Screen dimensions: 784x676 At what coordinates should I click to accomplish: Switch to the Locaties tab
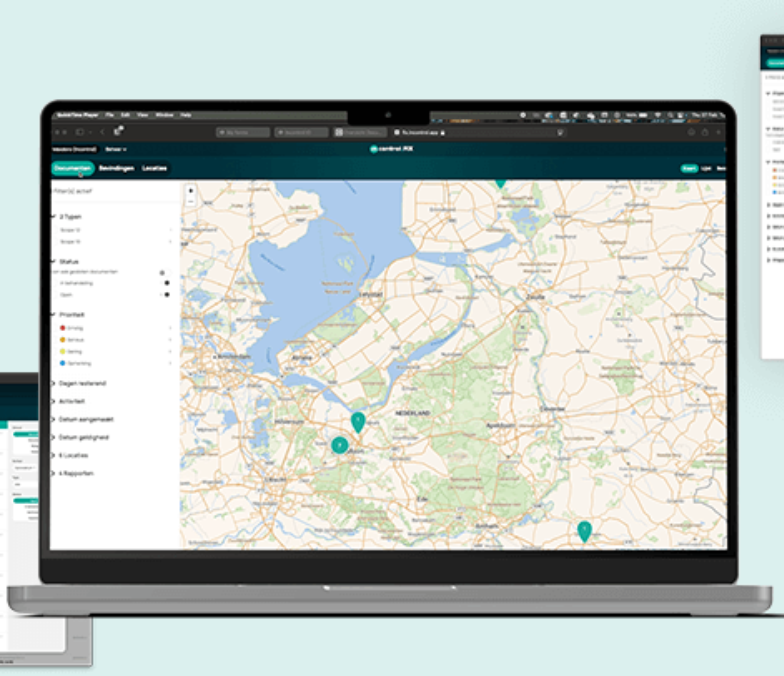(x=154, y=168)
